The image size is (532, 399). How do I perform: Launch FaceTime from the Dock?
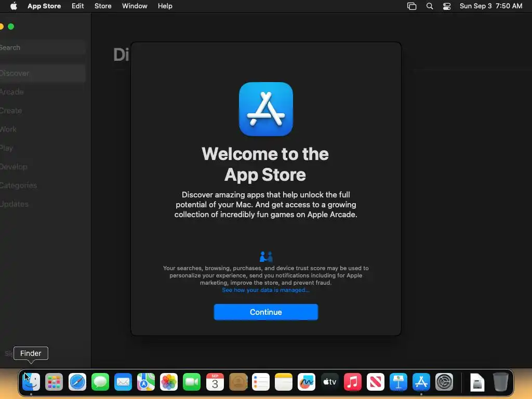192,382
